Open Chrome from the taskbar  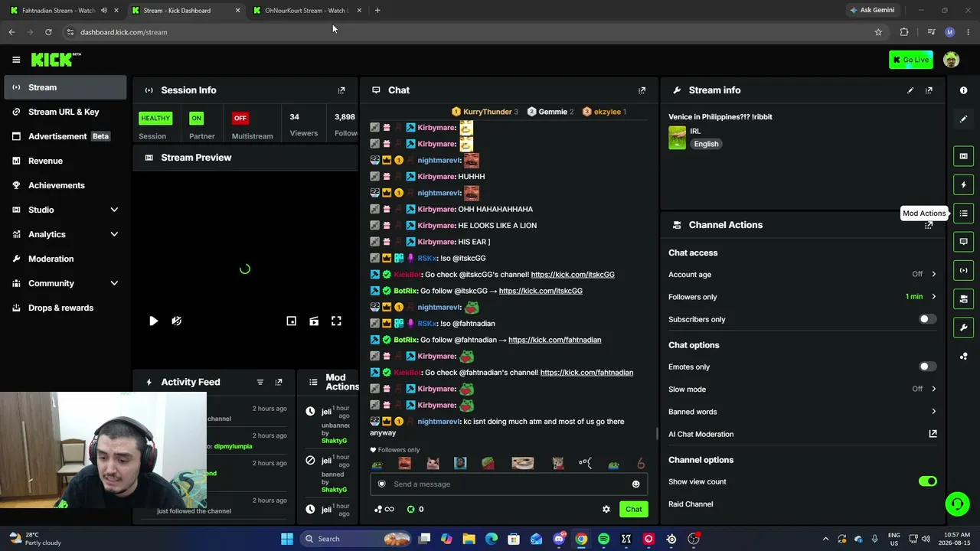click(x=581, y=539)
